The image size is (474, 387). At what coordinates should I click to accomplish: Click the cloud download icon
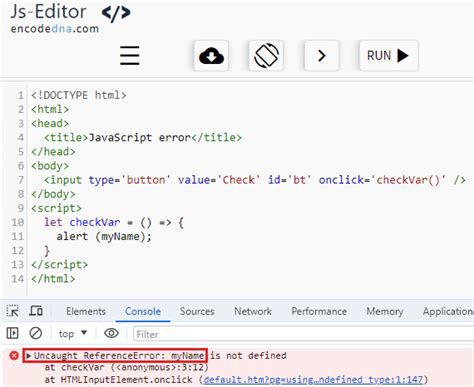(211, 56)
